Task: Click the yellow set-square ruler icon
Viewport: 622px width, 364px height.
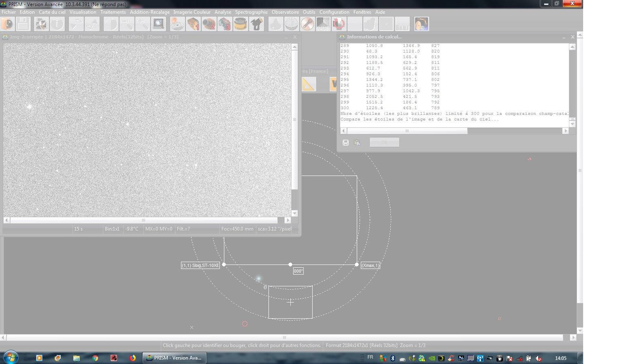Action: click(x=308, y=84)
